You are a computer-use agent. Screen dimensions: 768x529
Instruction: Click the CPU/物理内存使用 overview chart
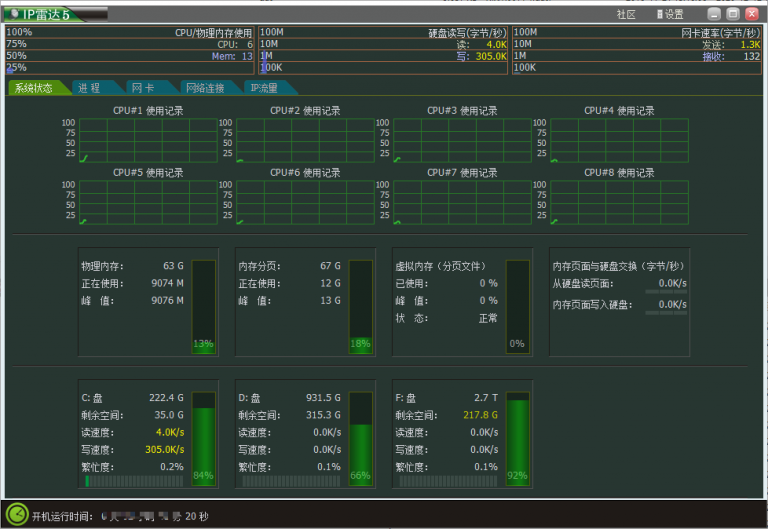130,50
